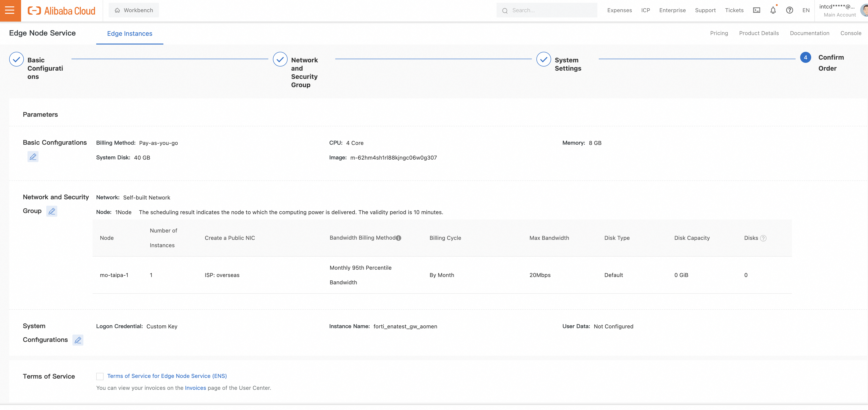
Task: Click step 4 Confirm Order indicator
Action: point(805,57)
